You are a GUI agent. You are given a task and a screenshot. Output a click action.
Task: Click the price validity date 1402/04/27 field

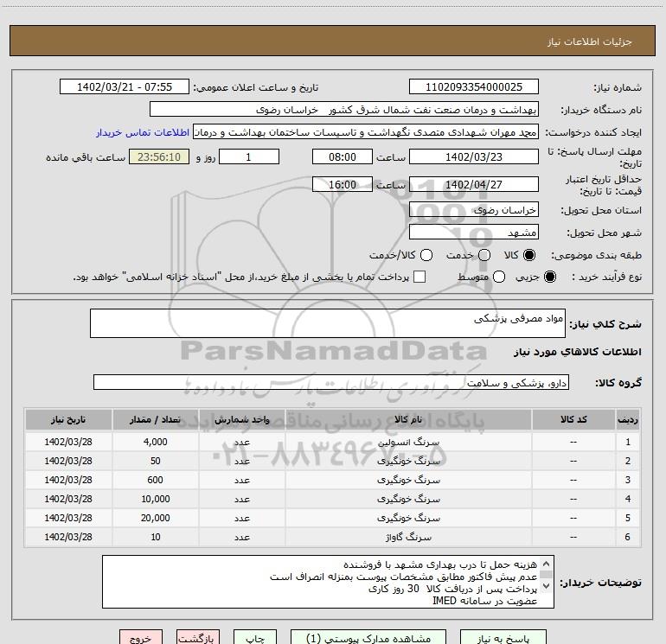tap(474, 184)
